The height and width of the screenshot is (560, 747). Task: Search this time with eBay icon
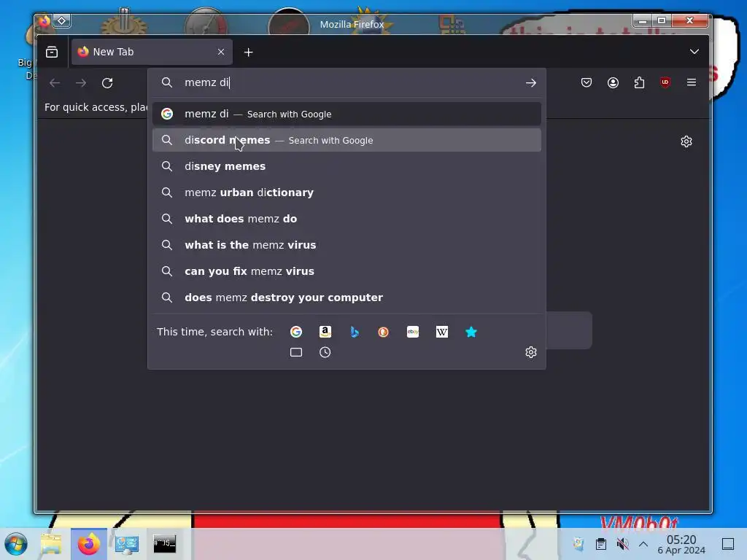(413, 332)
